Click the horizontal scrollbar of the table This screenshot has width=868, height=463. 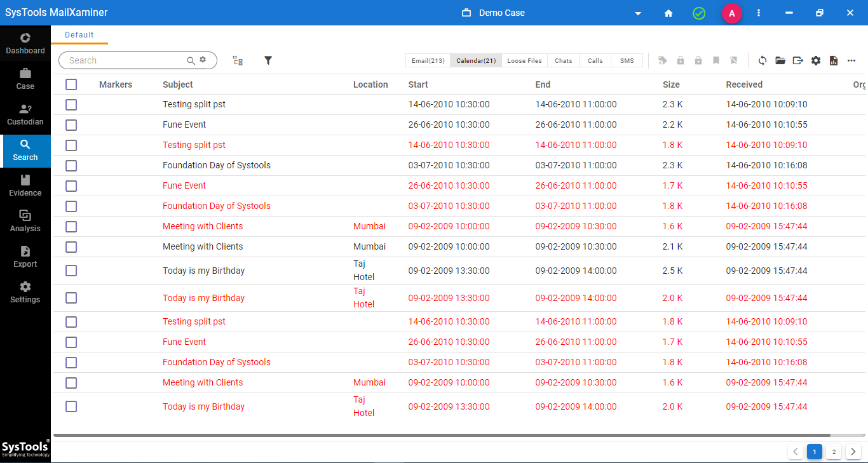coord(442,436)
